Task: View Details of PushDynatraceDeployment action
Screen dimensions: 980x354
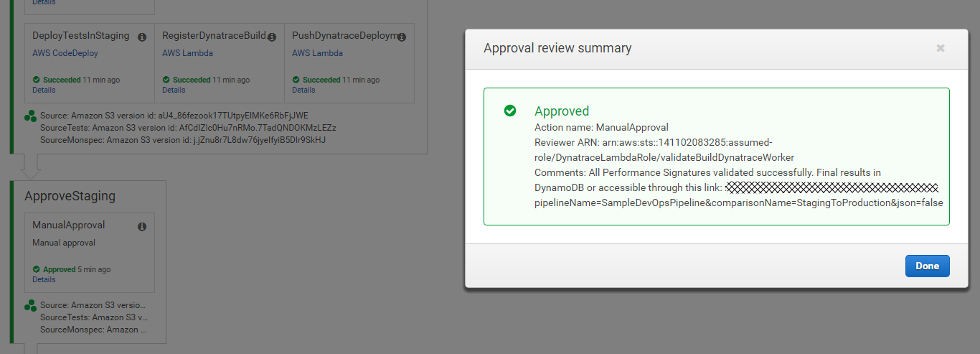Action: click(303, 90)
